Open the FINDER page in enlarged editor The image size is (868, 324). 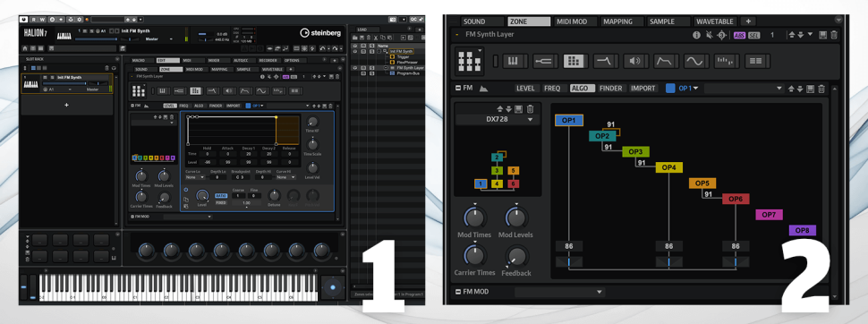(x=611, y=88)
